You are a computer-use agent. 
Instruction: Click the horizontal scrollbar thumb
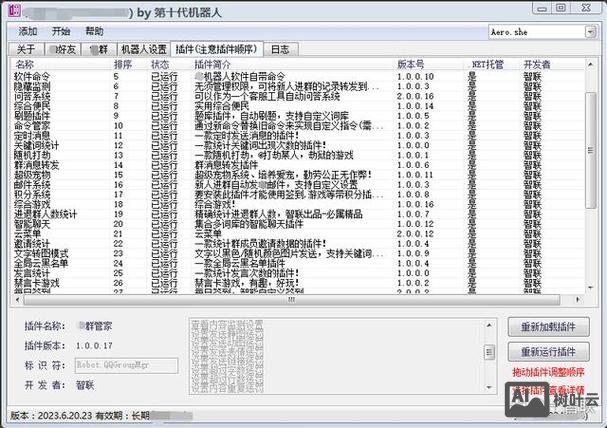coord(291,300)
